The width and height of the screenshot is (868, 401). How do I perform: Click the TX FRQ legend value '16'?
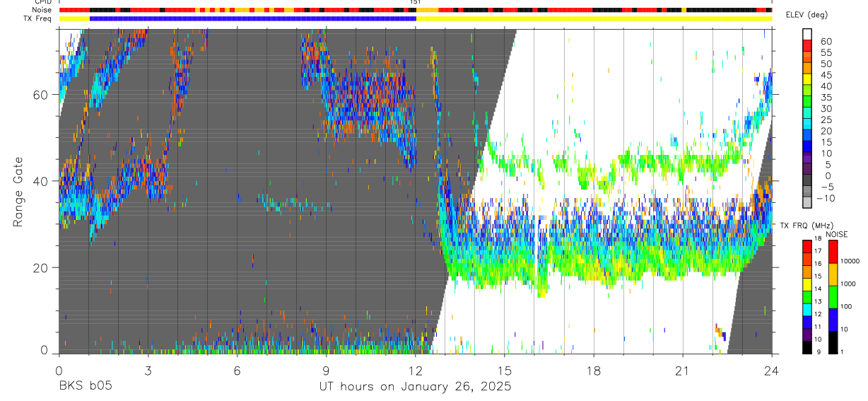(x=819, y=264)
